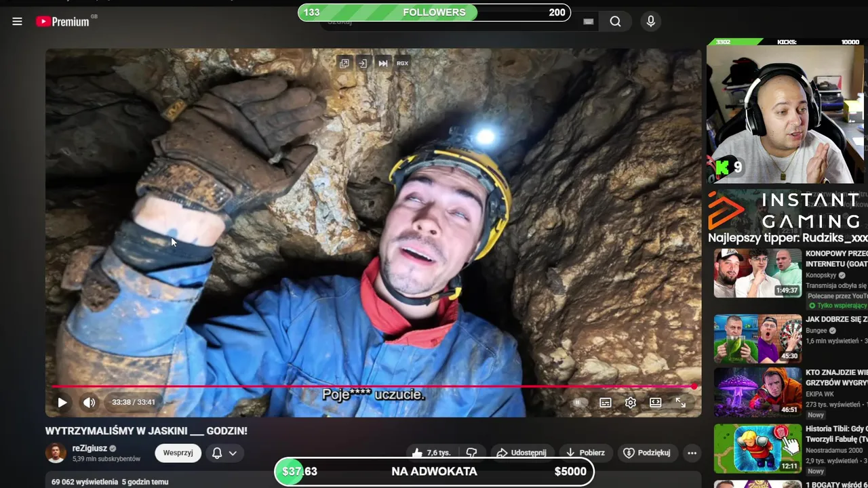The image size is (868, 488).
Task: Open the JAK DOBRZE SIĘ thumbnail 45:30
Action: [757, 339]
